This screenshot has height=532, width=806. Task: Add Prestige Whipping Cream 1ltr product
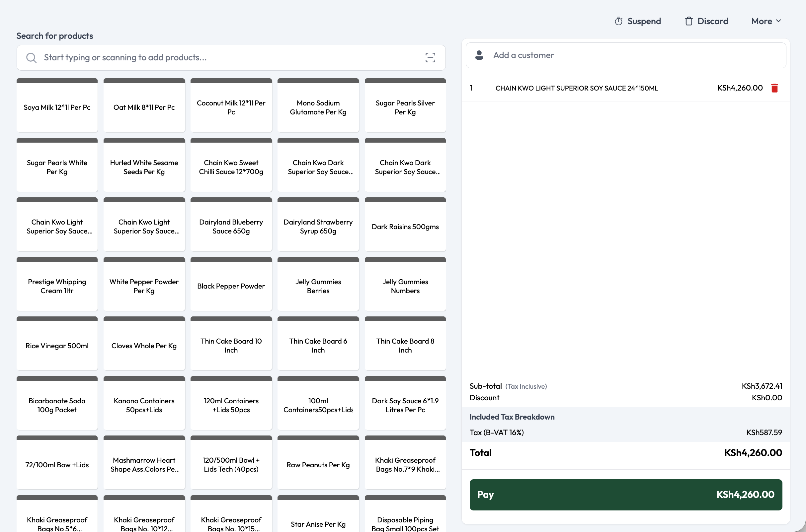point(57,284)
